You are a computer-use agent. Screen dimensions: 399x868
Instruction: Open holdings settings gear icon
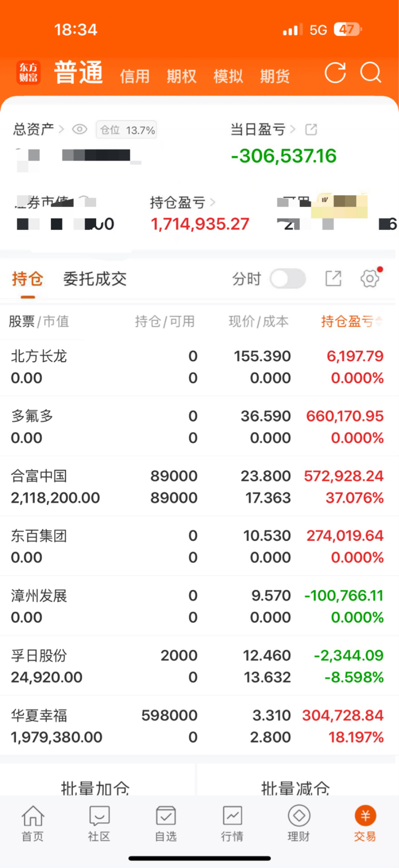[370, 278]
